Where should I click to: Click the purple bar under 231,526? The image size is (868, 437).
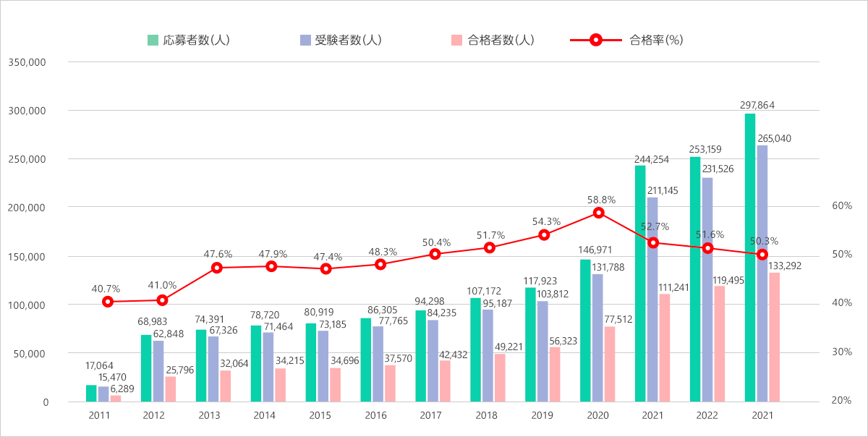(707, 289)
